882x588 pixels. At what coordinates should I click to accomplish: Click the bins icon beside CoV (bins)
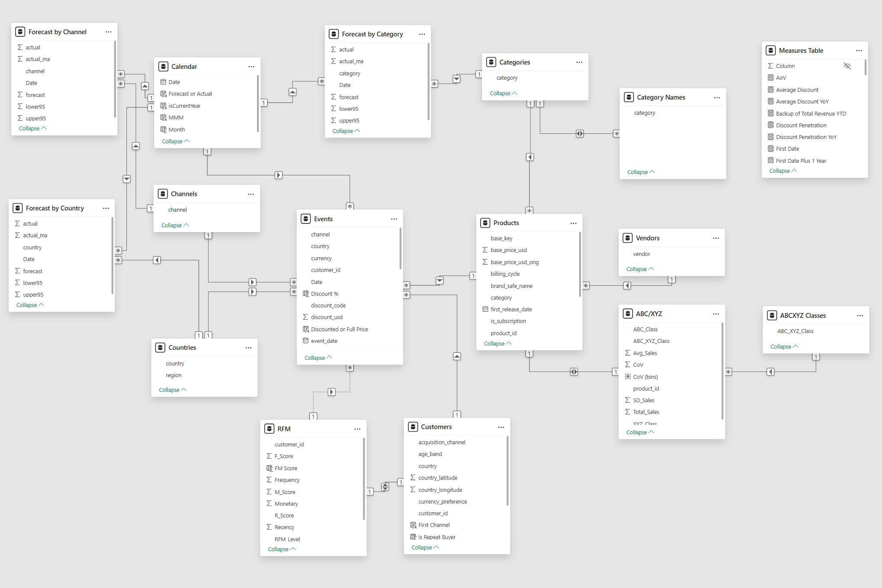[627, 377]
